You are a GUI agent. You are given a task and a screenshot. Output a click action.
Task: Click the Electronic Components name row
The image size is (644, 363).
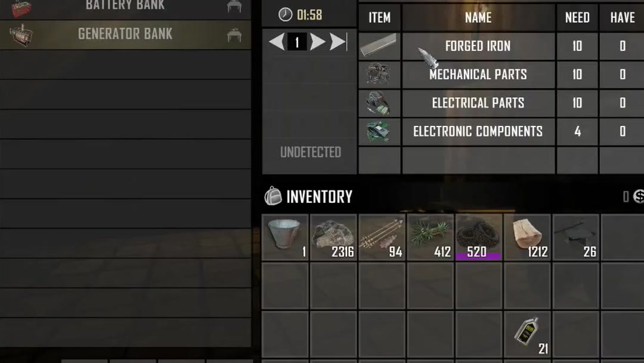point(478,131)
